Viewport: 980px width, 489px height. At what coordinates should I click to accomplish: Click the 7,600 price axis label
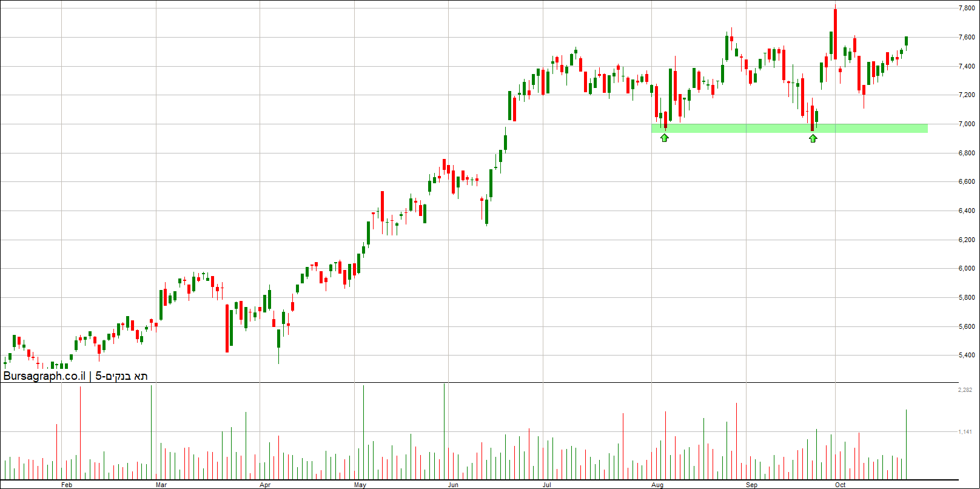[966, 37]
